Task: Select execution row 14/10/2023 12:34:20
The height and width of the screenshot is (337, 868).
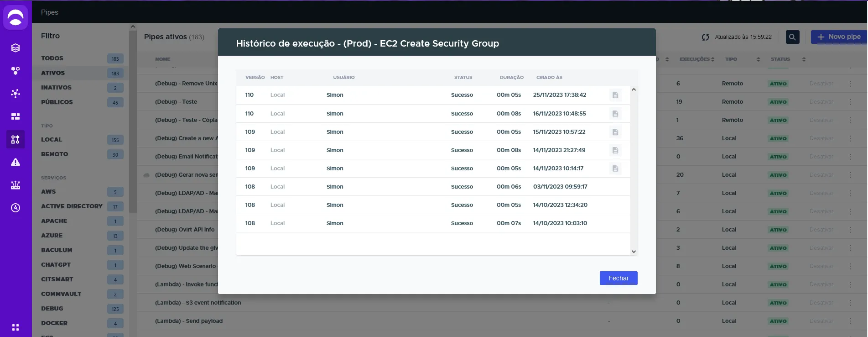Action: (x=433, y=205)
